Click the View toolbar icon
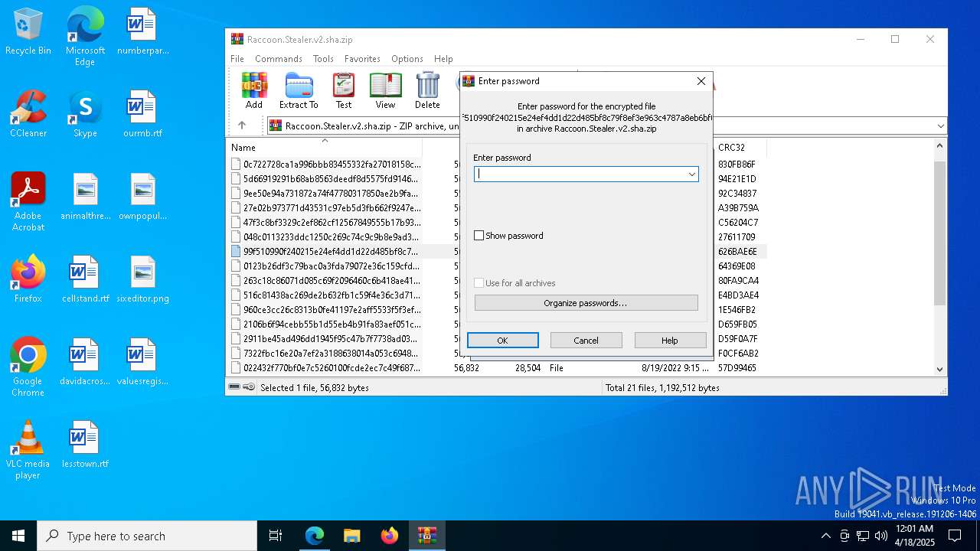 point(385,91)
